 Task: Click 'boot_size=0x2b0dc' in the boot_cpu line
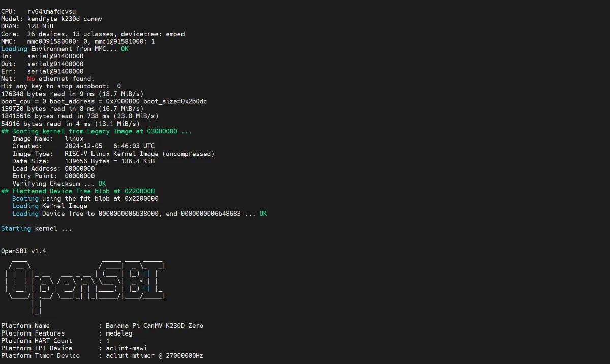[x=175, y=101]
